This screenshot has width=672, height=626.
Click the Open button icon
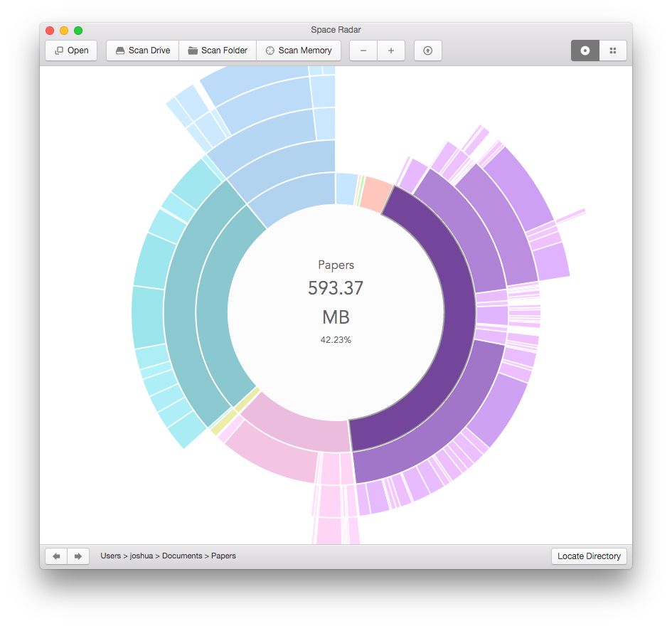pyautogui.click(x=58, y=51)
